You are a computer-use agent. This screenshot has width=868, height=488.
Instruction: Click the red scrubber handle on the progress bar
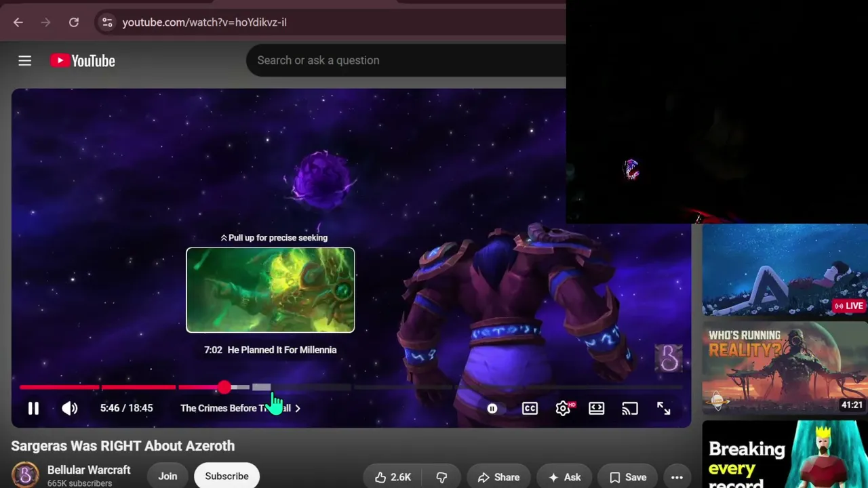[x=224, y=387]
